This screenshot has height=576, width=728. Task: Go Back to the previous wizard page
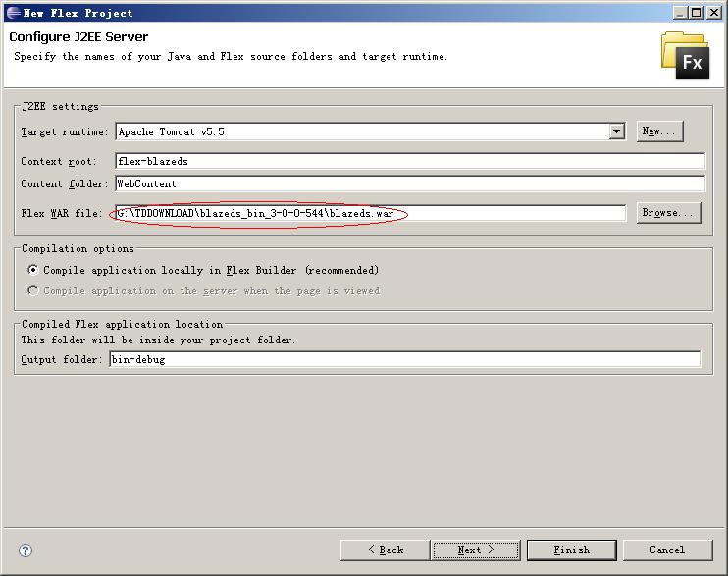[385, 550]
